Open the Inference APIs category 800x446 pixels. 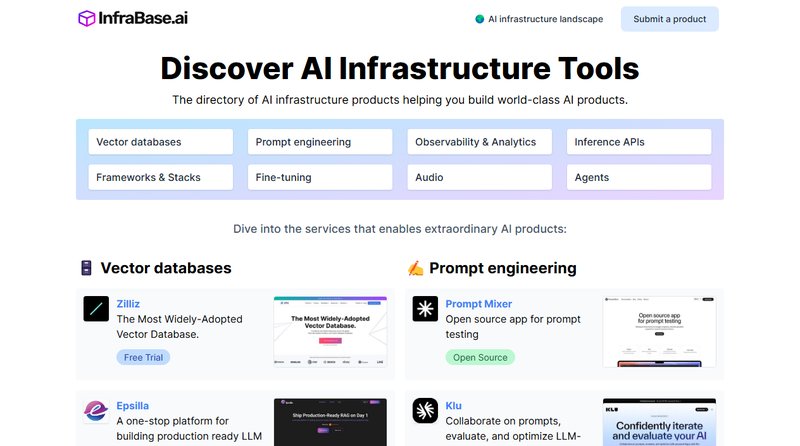pyautogui.click(x=639, y=142)
